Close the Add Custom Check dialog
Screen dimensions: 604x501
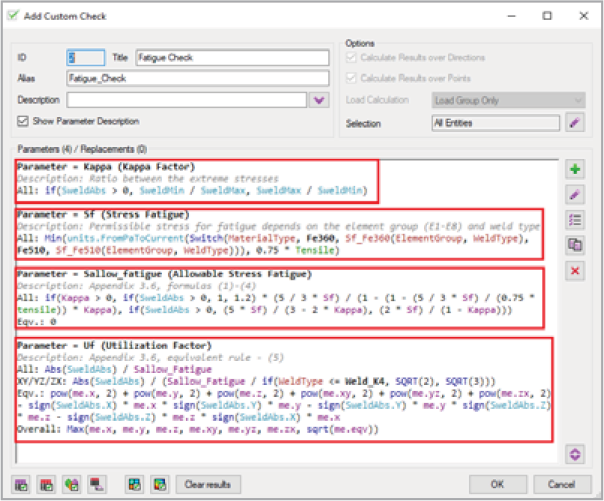pos(584,16)
